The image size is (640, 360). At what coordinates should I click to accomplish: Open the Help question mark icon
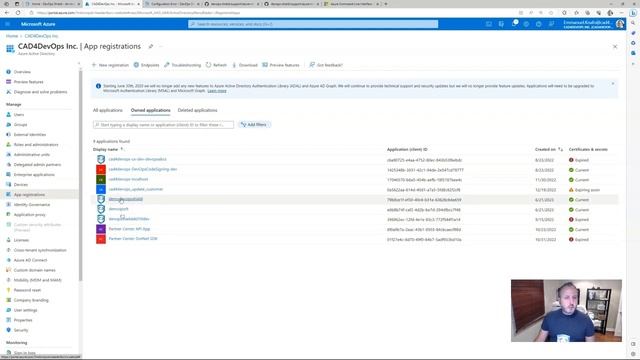(539, 24)
